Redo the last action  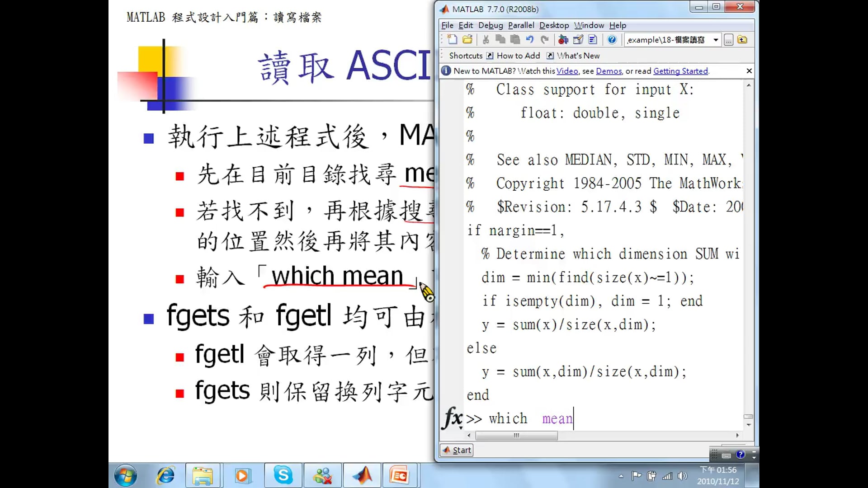[544, 40]
